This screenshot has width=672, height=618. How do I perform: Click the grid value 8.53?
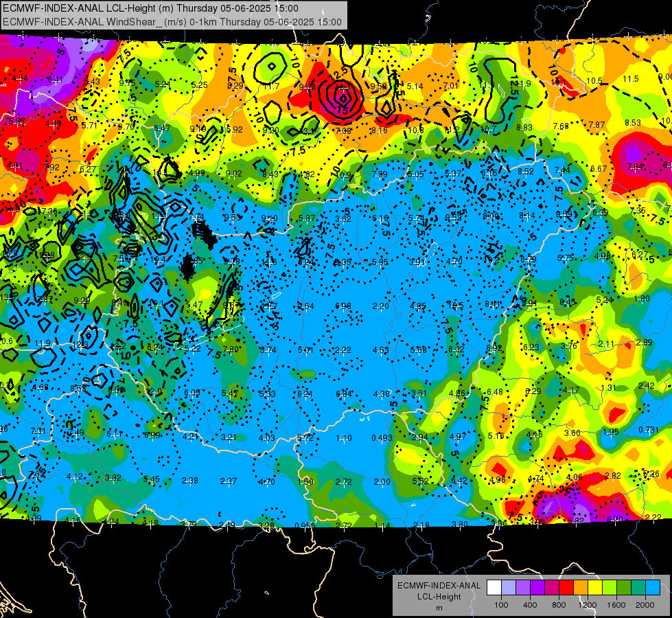(x=633, y=123)
